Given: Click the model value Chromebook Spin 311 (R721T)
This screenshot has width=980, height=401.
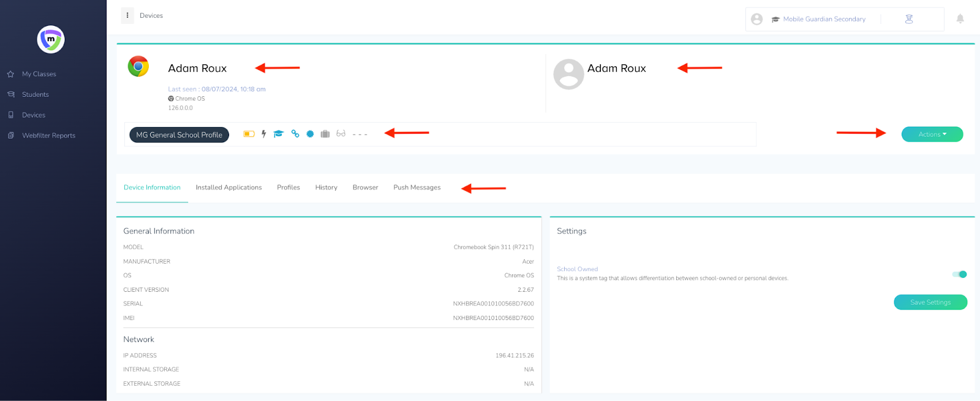Looking at the screenshot, I should click(494, 247).
